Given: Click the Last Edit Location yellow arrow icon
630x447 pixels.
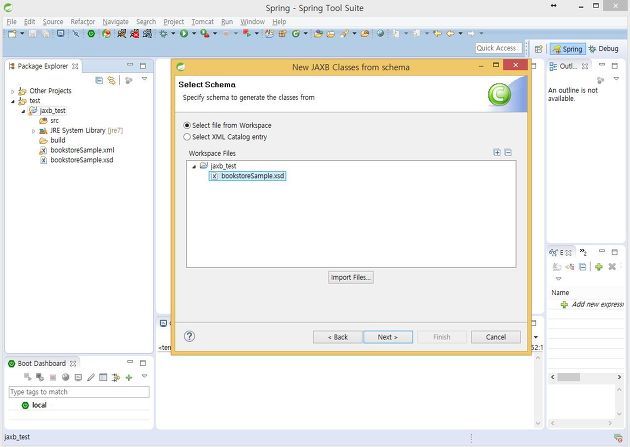Looking at the screenshot, I should (x=437, y=33).
